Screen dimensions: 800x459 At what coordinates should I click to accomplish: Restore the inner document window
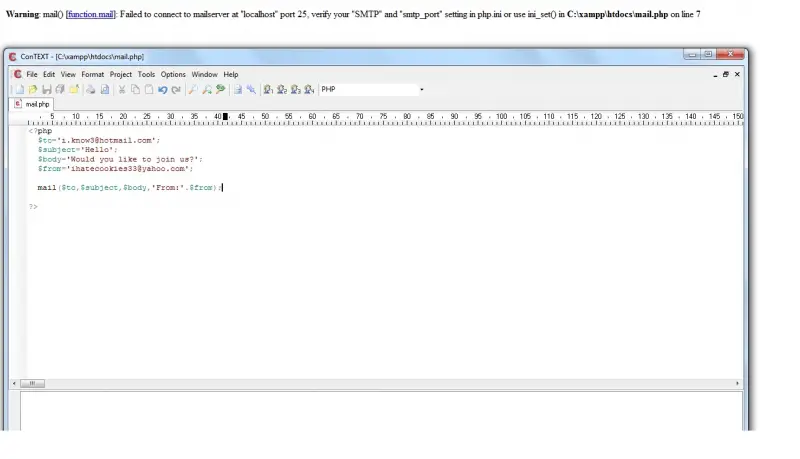(726, 74)
